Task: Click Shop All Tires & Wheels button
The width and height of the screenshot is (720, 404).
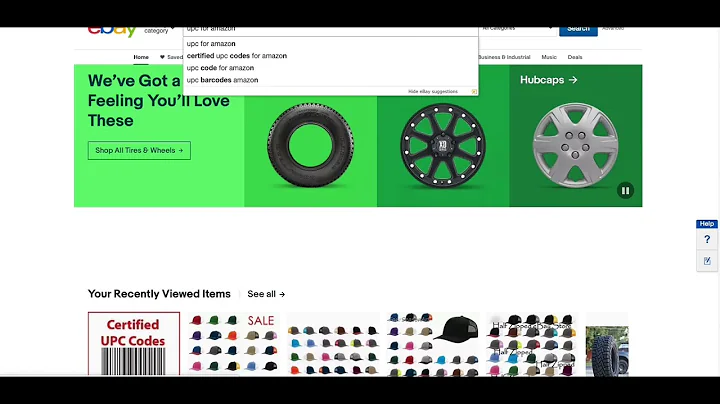Action: [139, 151]
